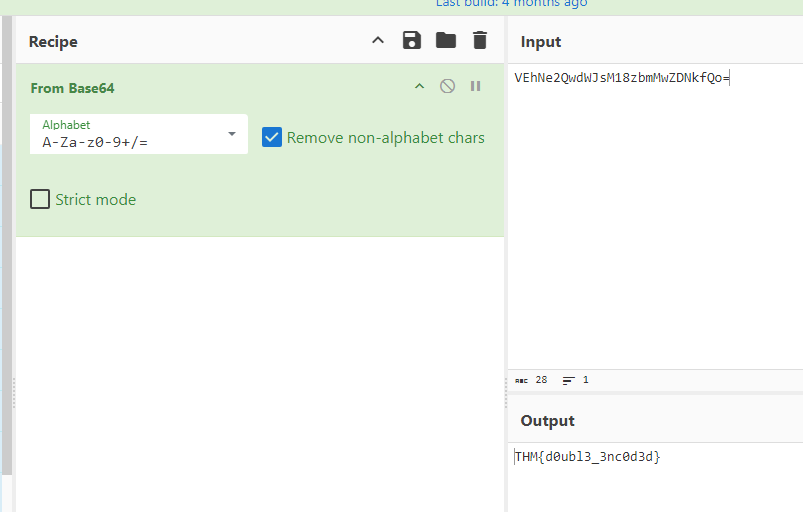
Task: Enable the Strict mode checkbox
Action: tap(40, 199)
